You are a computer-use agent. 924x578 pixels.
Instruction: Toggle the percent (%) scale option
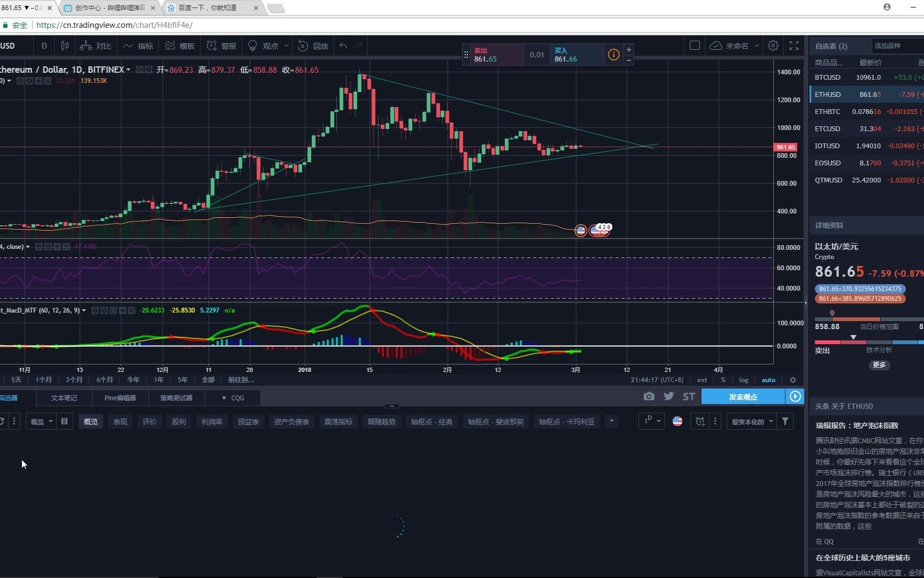pos(723,380)
